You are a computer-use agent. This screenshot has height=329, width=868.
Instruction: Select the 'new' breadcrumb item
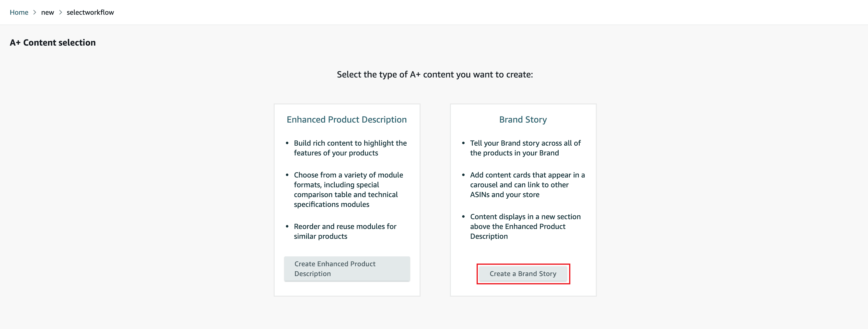click(x=47, y=13)
